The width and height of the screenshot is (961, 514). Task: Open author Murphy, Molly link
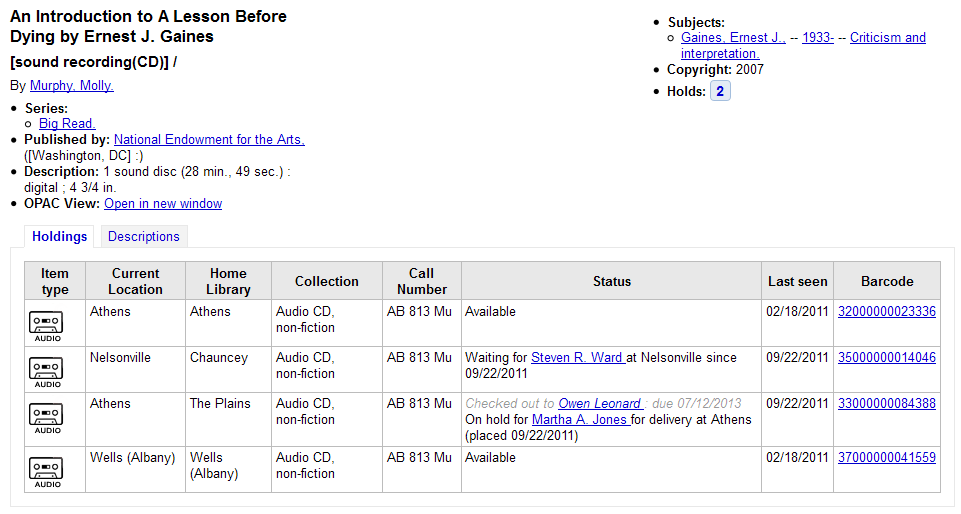coord(72,86)
